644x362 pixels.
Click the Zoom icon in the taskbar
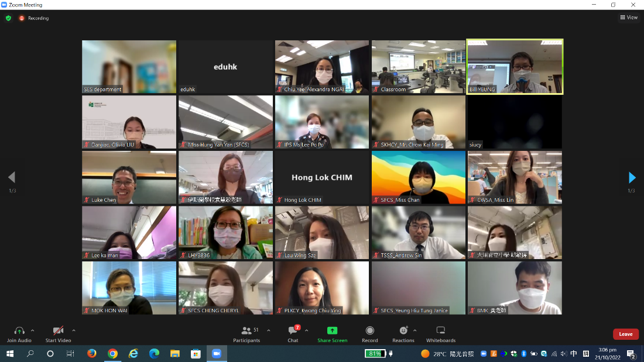(x=216, y=354)
